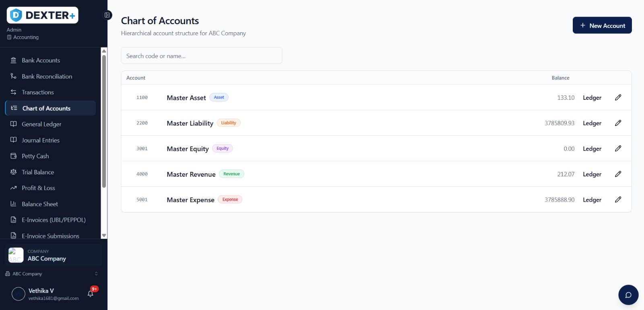Click the Trial Balance scale icon
Viewport: 644px width, 310px height.
click(13, 172)
